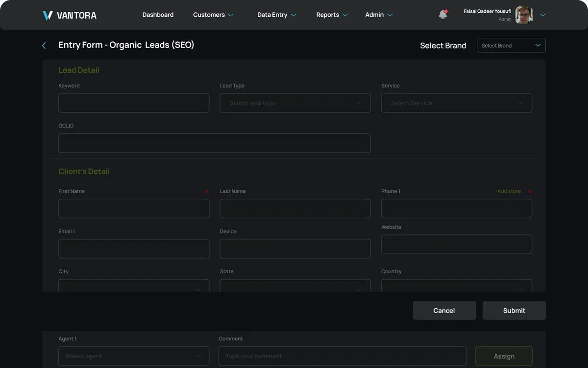The height and width of the screenshot is (368, 588).
Task: Click the Cancel button
Action: [444, 311]
